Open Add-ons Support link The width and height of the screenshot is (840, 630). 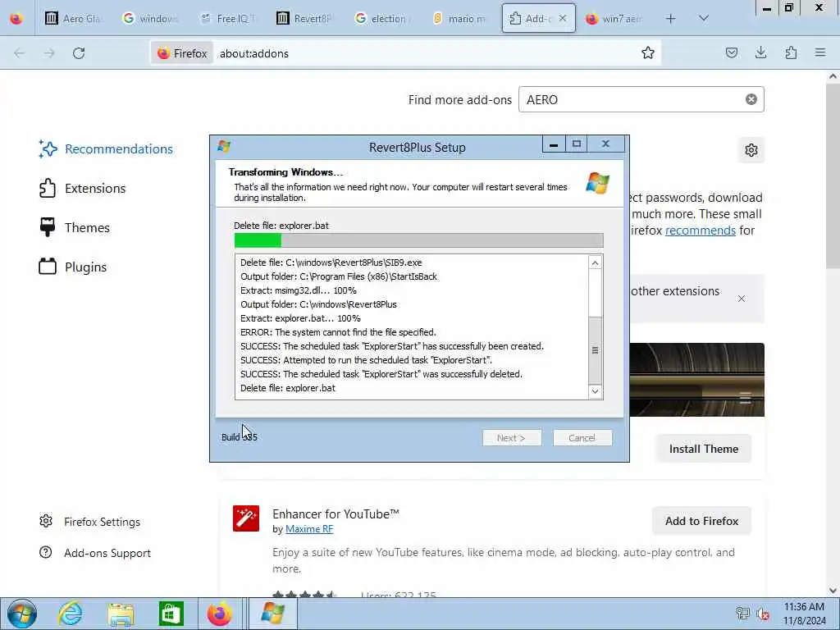click(x=95, y=553)
